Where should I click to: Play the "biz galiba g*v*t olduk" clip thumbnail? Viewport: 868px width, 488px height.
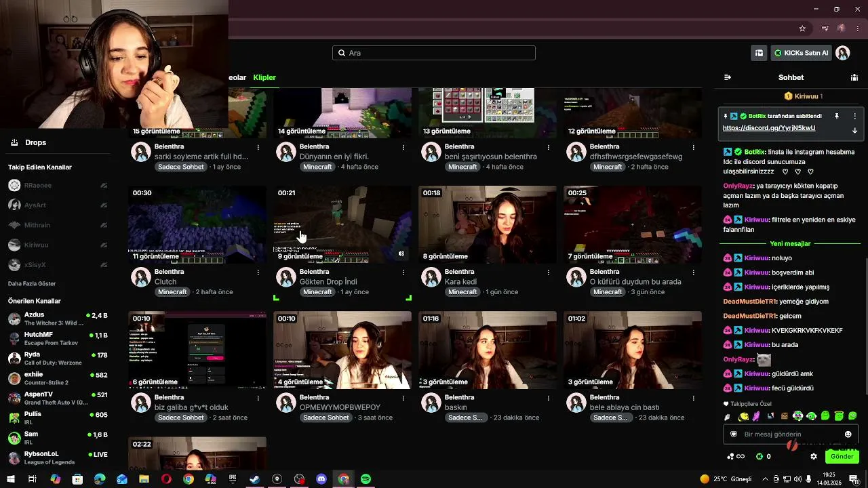click(x=197, y=350)
